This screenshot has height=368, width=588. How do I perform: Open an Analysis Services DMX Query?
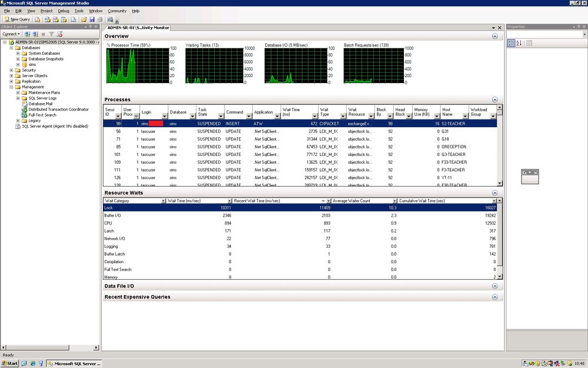tap(55, 19)
